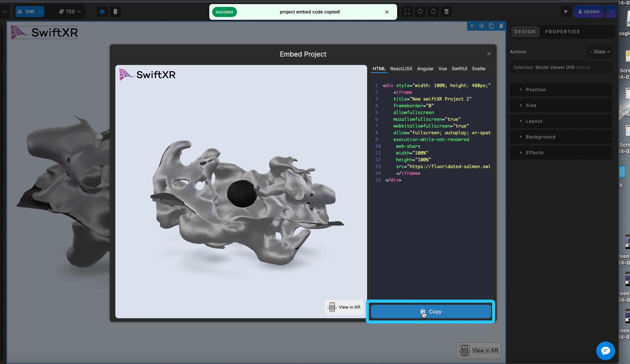Viewport: 630px width, 364px height.
Task: Switch to desktop view mode icon
Action: (102, 11)
